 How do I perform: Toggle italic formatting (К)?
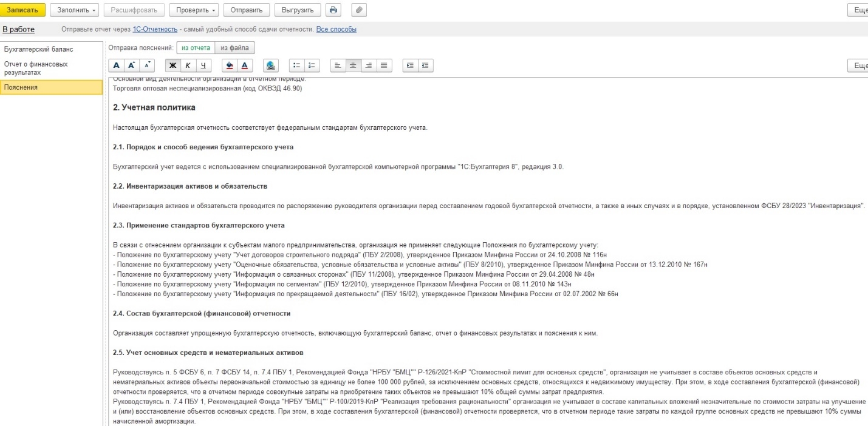coord(188,66)
